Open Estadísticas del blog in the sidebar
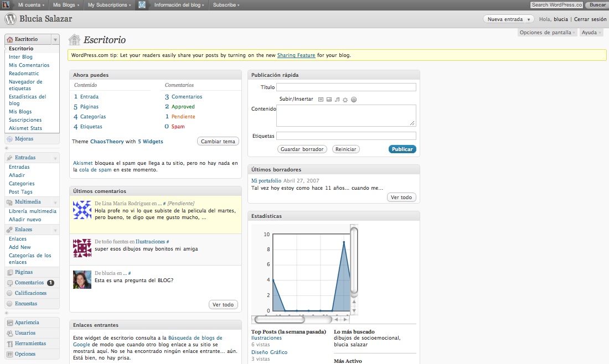 click(x=27, y=100)
